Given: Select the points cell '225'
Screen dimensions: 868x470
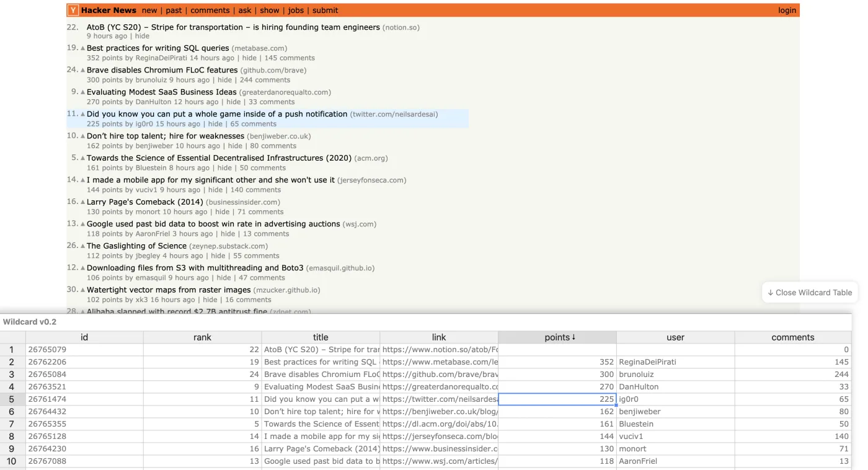Looking at the screenshot, I should tap(557, 399).
